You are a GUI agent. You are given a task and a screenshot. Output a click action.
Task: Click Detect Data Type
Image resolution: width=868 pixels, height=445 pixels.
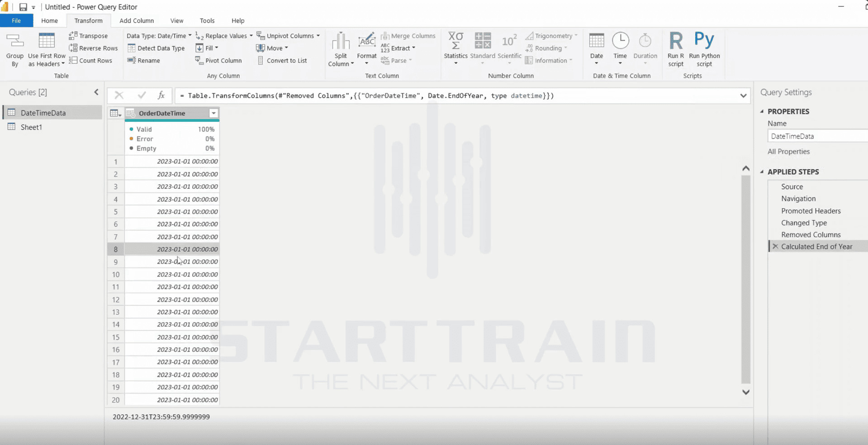click(156, 48)
